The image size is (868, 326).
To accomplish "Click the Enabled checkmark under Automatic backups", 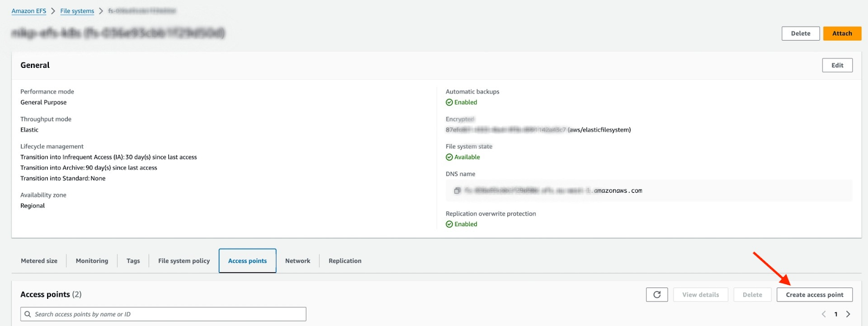I will (449, 102).
